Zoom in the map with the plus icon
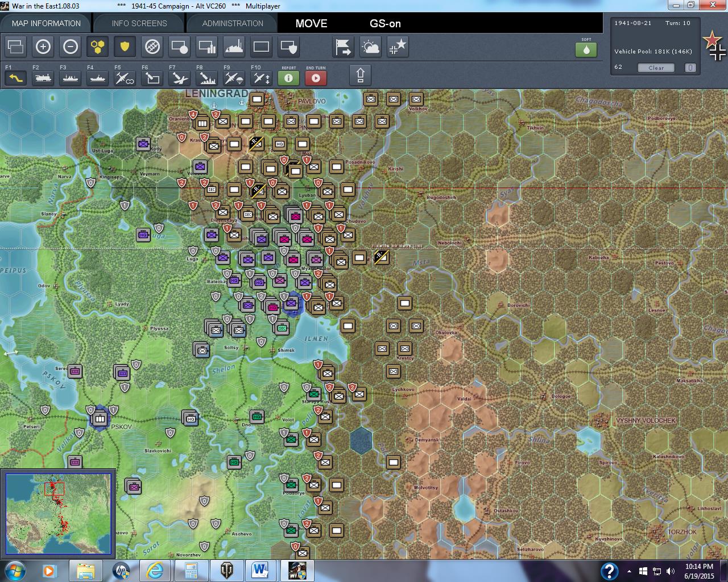The image size is (728, 582). (x=43, y=47)
